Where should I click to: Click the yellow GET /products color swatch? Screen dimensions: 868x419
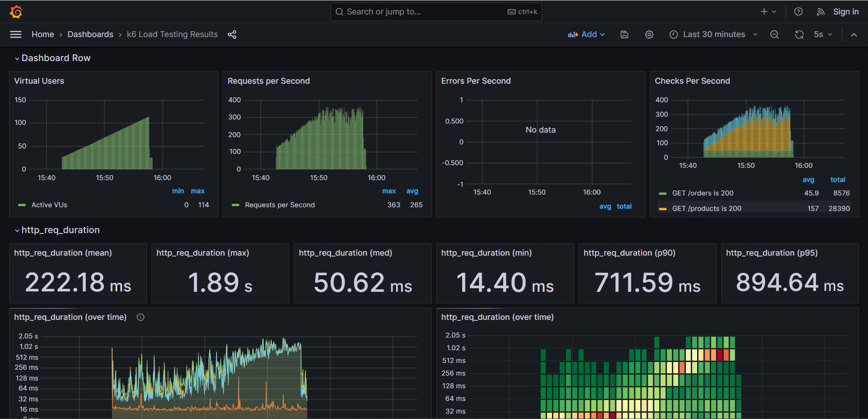point(663,209)
